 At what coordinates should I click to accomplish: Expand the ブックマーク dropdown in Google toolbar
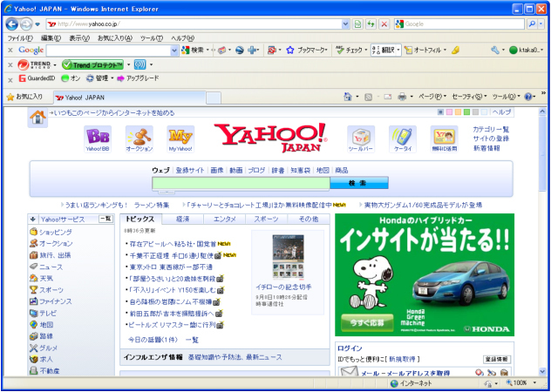tap(326, 51)
